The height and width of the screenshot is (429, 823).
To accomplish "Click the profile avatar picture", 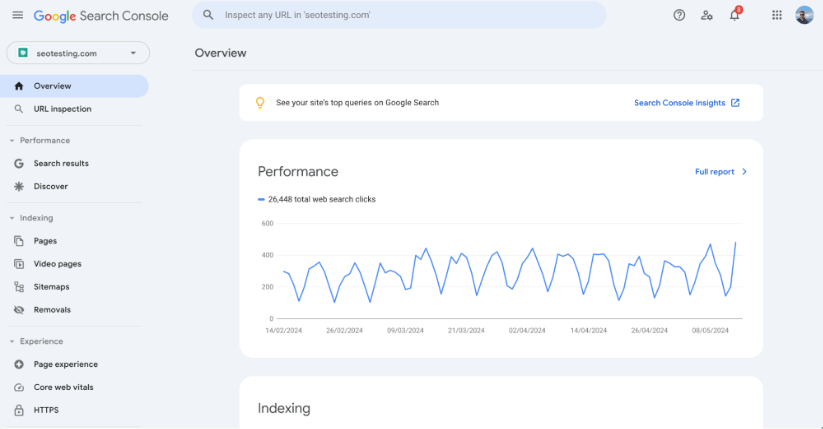I will [x=804, y=15].
